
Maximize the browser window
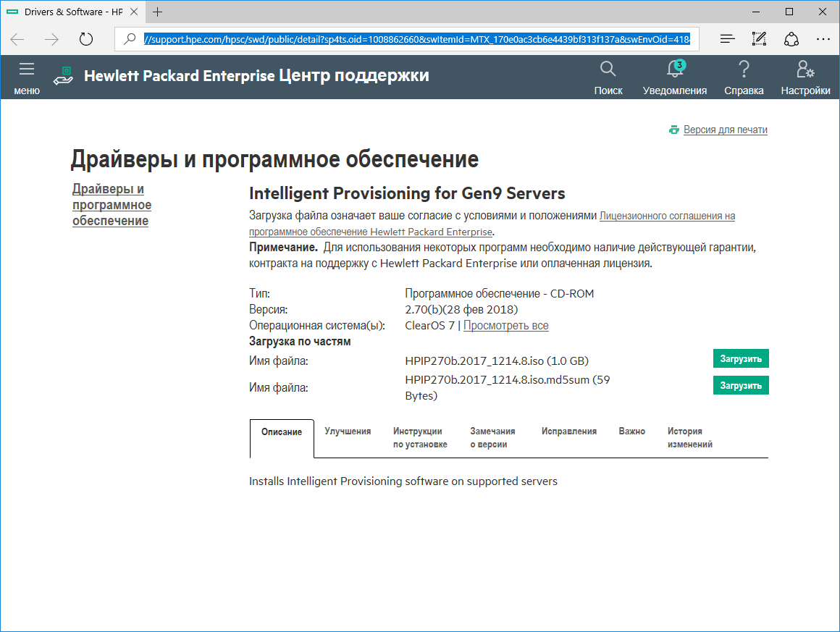[x=789, y=12]
